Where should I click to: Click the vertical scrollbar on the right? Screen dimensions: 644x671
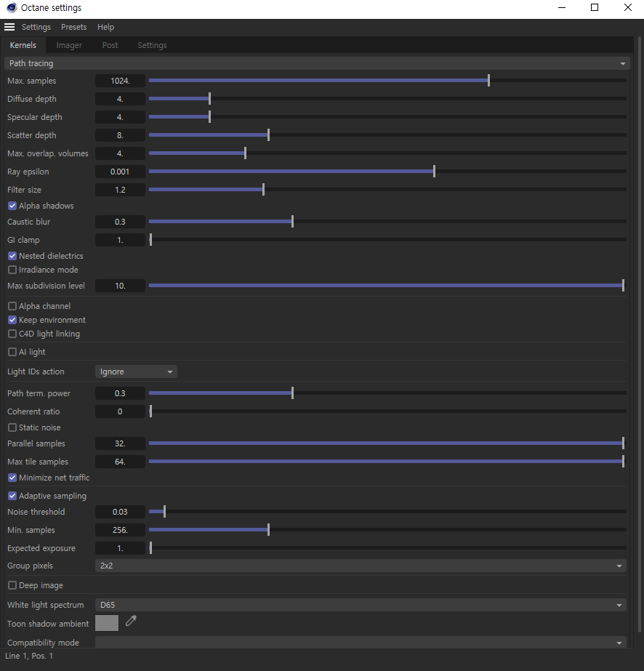(640, 334)
